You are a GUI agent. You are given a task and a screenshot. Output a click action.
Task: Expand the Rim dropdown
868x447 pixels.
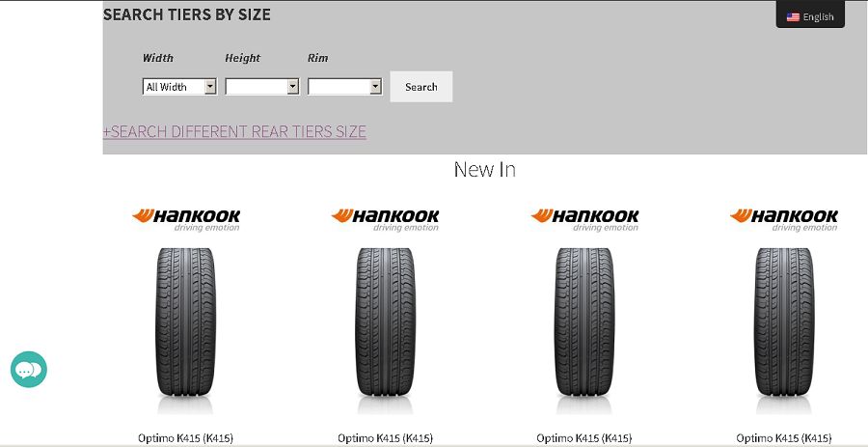(345, 87)
